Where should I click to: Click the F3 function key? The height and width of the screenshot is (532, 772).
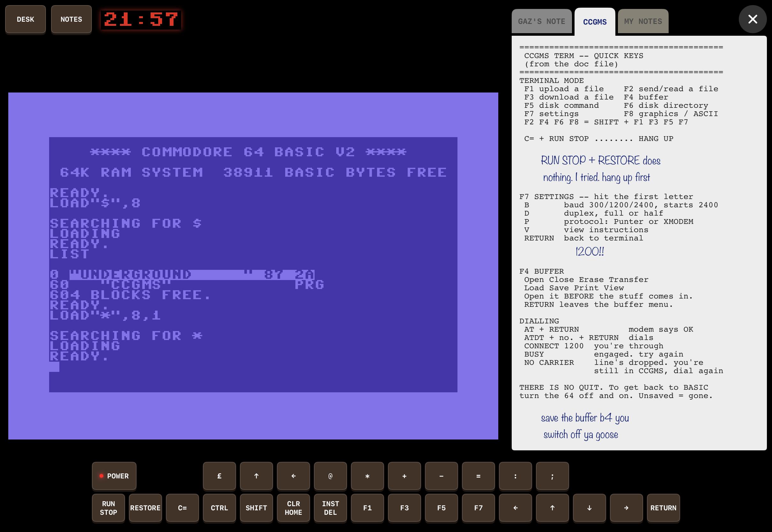pyautogui.click(x=404, y=508)
